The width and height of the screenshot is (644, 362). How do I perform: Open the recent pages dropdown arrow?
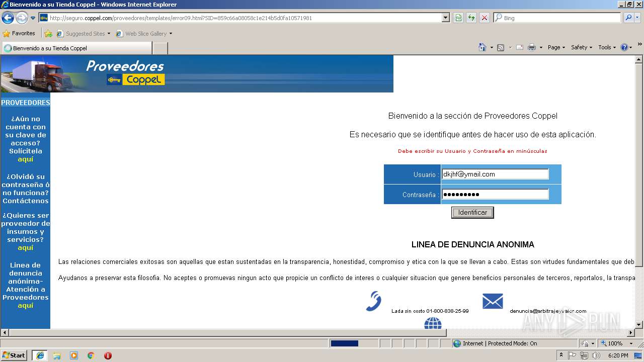(x=33, y=18)
